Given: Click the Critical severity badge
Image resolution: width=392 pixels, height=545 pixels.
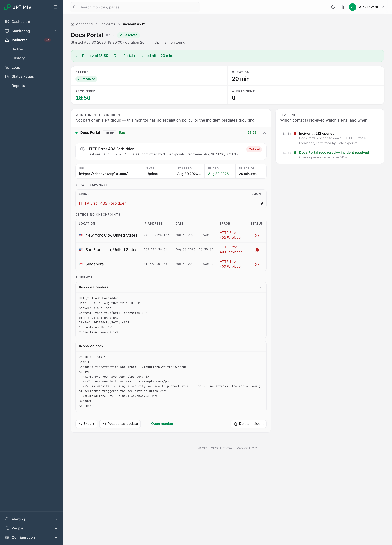Looking at the screenshot, I should 254,149.
